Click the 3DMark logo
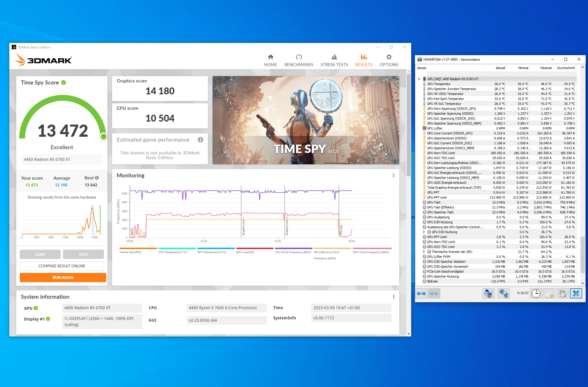 click(x=43, y=60)
